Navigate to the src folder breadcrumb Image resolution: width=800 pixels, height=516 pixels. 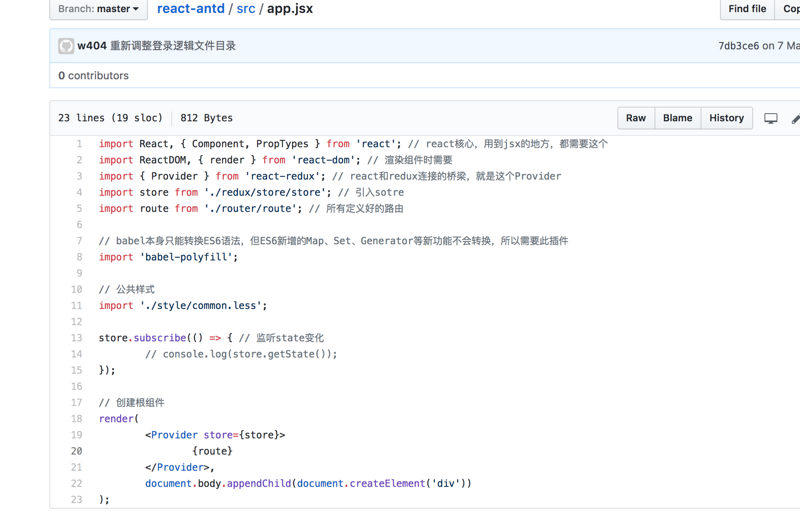(x=246, y=9)
